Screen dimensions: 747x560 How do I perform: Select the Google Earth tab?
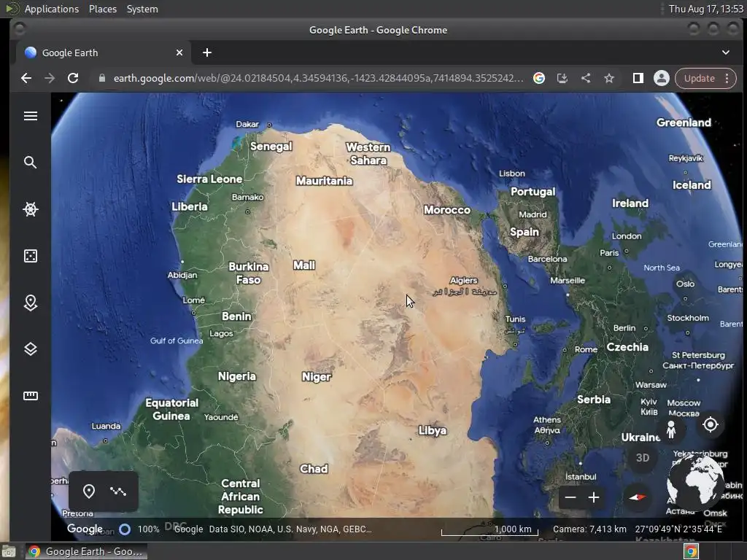coord(104,52)
